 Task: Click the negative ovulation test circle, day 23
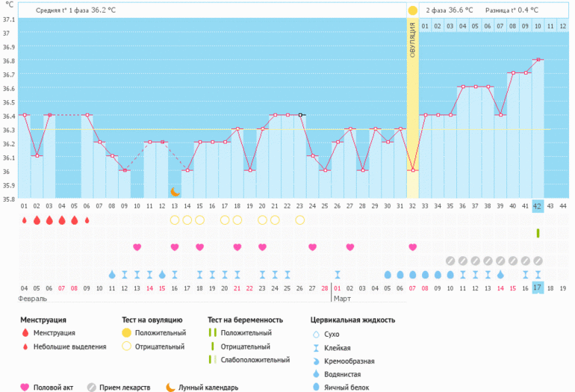click(x=300, y=220)
